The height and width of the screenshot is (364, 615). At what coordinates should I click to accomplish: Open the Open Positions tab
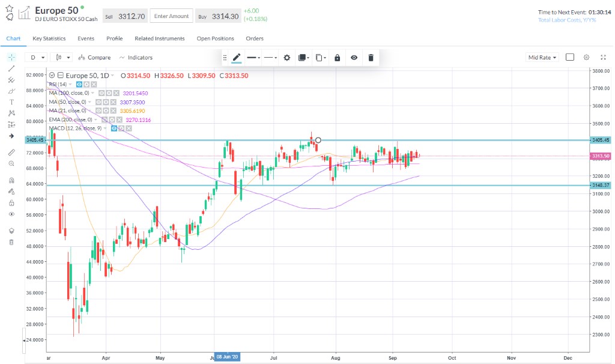pos(215,38)
